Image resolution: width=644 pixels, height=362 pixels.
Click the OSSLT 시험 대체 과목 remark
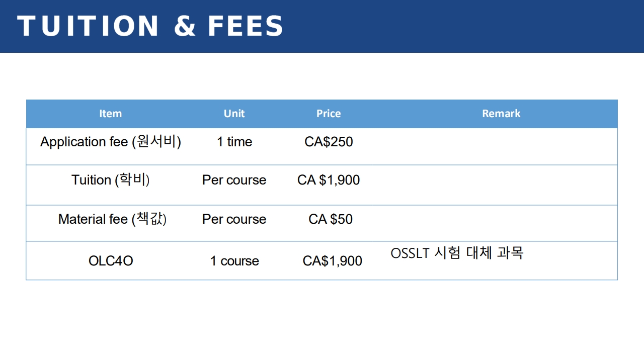[457, 253]
